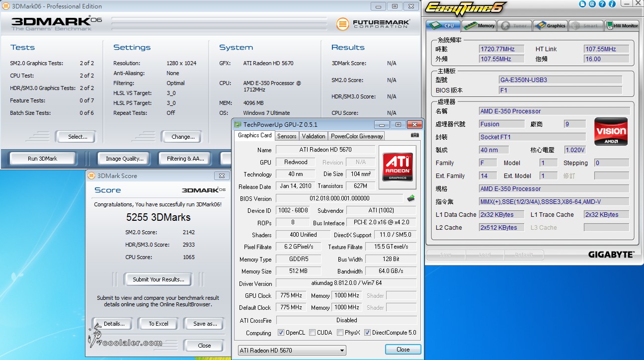Click the 5255 3DMarks score text
The height and width of the screenshot is (360, 644).
(x=159, y=217)
